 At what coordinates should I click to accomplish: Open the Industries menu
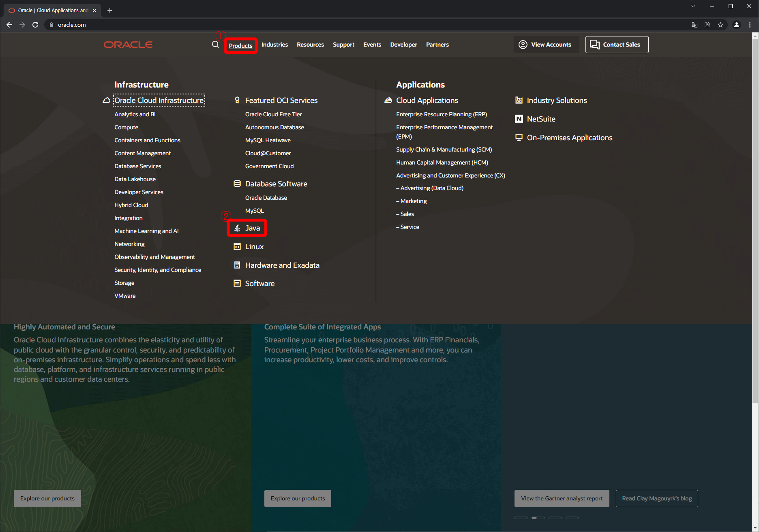pos(274,45)
